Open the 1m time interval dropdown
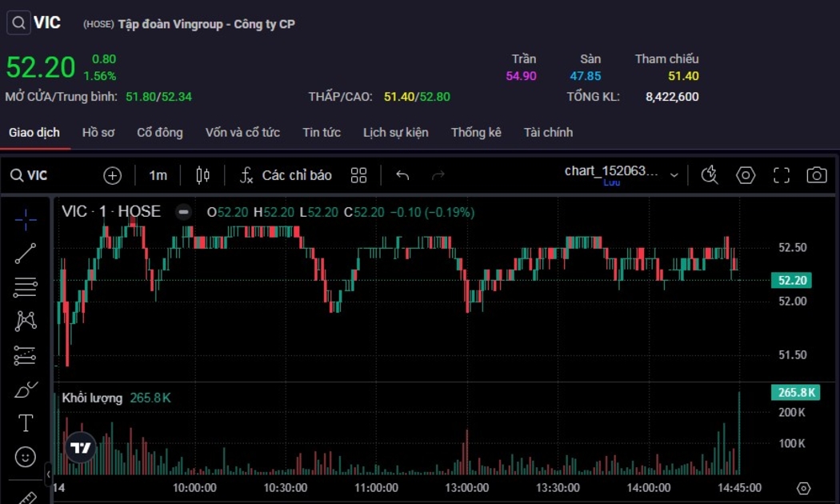This screenshot has width=840, height=504. (x=158, y=175)
